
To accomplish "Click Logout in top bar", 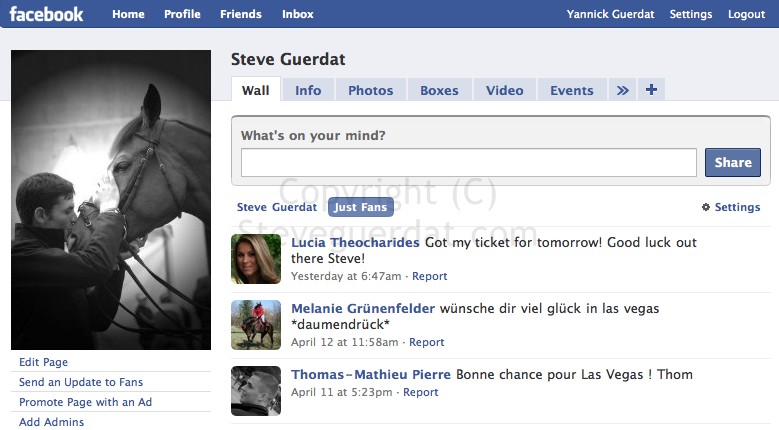I will [x=746, y=14].
